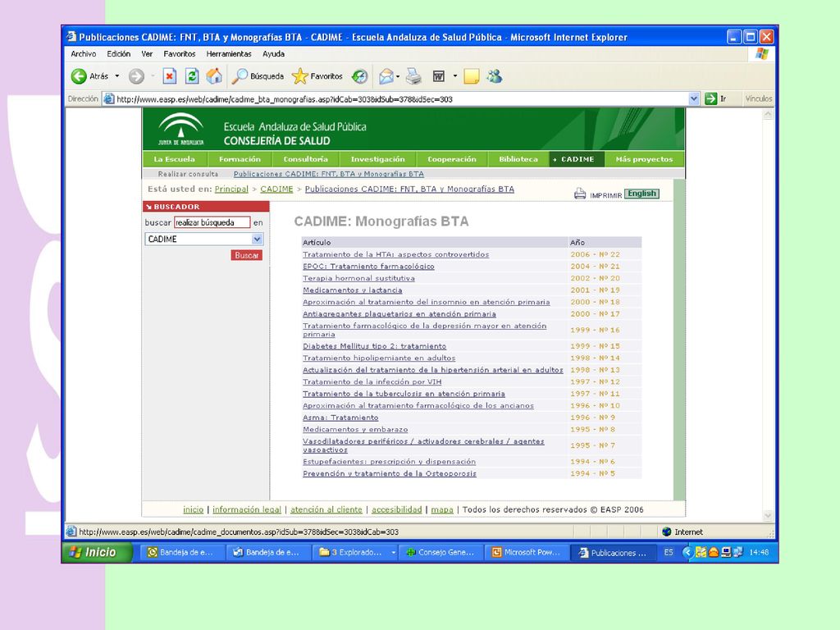840x630 pixels.
Task: Switch to the Microsoft PowerPoint taskbar button
Action: [x=527, y=552]
